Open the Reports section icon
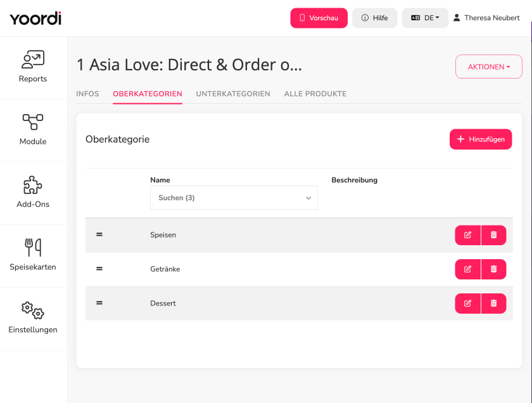 click(33, 60)
